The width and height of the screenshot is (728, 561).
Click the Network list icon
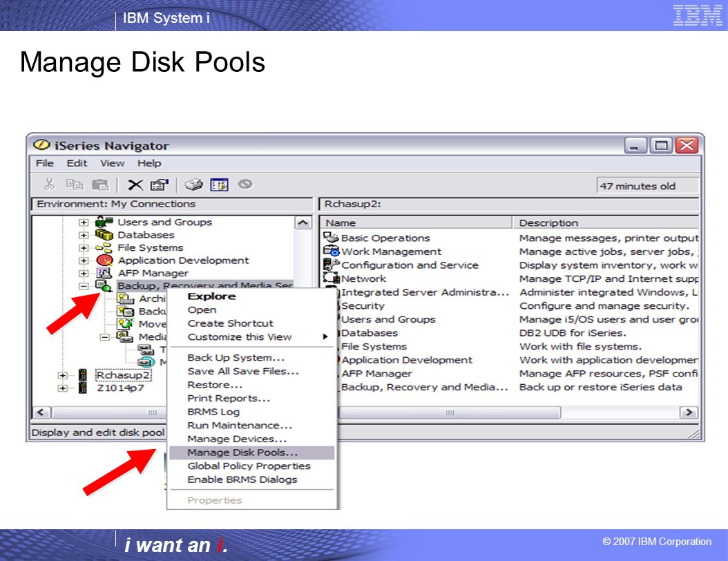tap(331, 278)
